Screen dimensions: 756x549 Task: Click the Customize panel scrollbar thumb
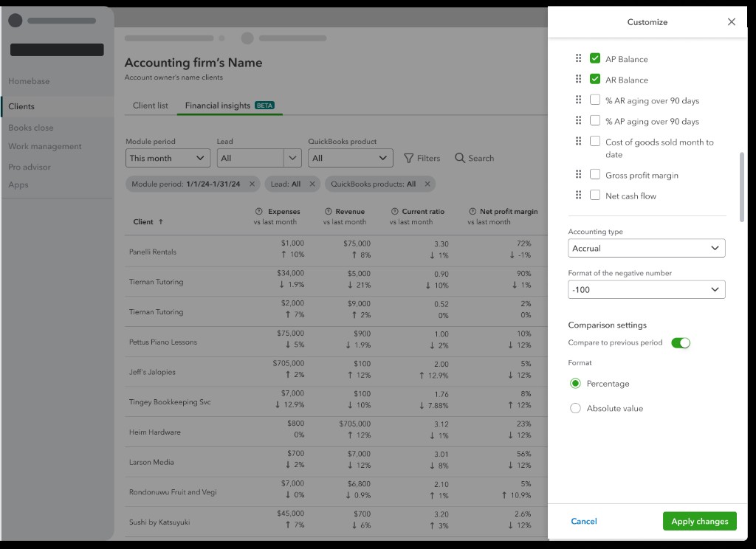(741, 187)
